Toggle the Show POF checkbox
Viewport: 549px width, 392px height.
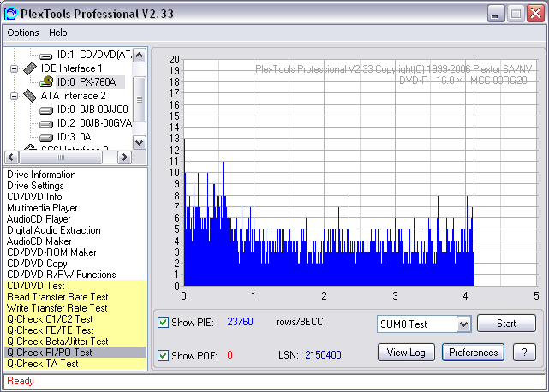[163, 355]
